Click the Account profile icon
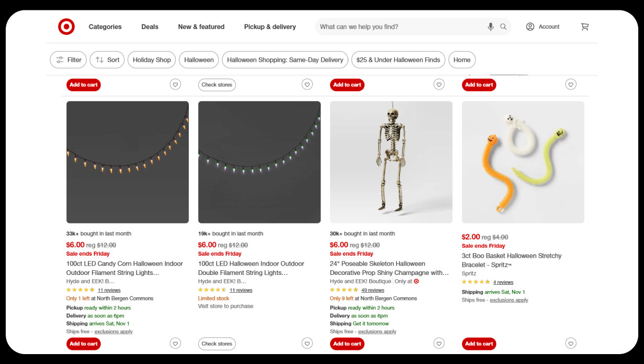644x364 pixels. click(x=530, y=27)
